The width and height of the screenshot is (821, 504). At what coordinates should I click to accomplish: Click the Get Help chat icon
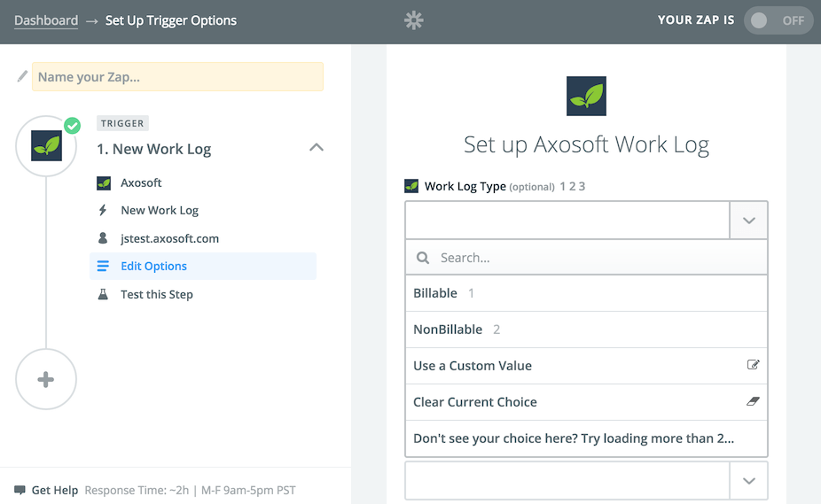pos(20,490)
